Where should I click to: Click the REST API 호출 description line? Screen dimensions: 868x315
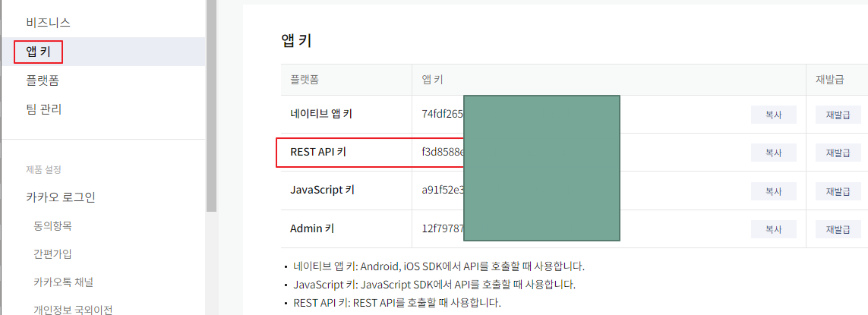pos(397,304)
